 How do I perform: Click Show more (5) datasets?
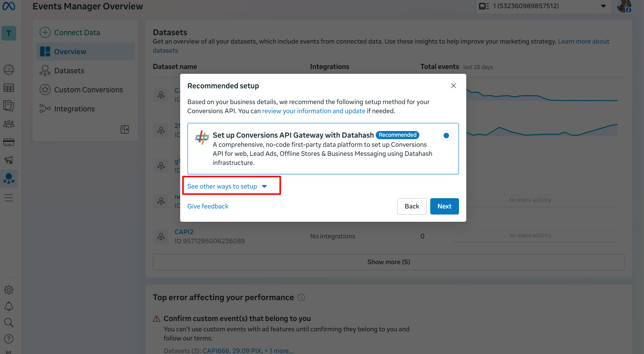click(388, 262)
